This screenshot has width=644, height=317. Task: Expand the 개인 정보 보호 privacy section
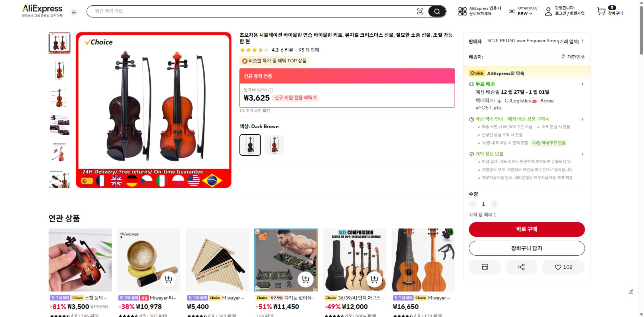(583, 154)
